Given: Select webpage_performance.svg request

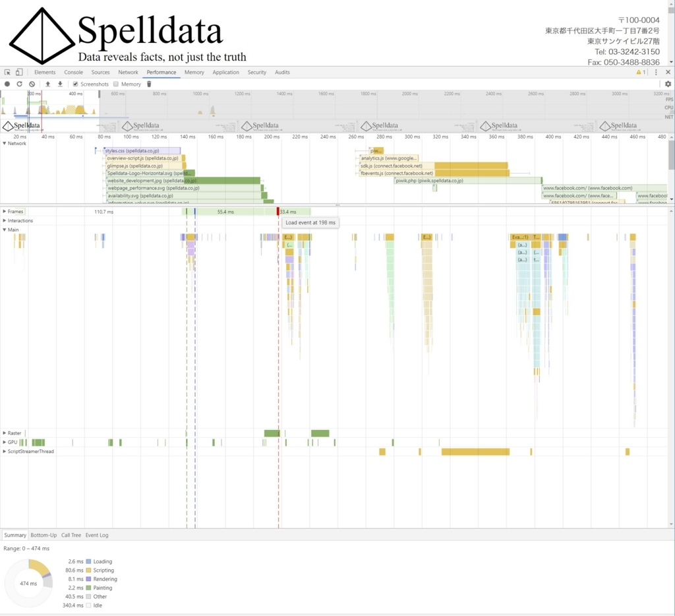Looking at the screenshot, I should tap(185, 188).
